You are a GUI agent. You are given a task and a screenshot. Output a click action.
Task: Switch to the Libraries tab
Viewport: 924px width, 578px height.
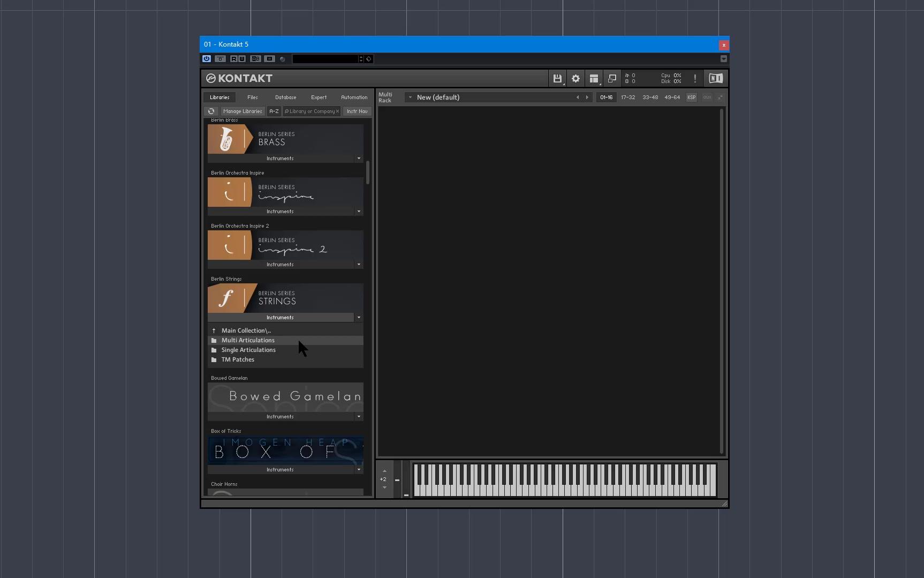click(x=219, y=97)
